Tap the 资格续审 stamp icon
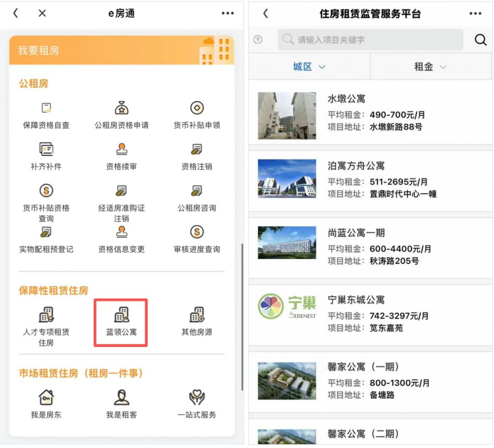This screenshot has height=448, width=494. click(121, 149)
